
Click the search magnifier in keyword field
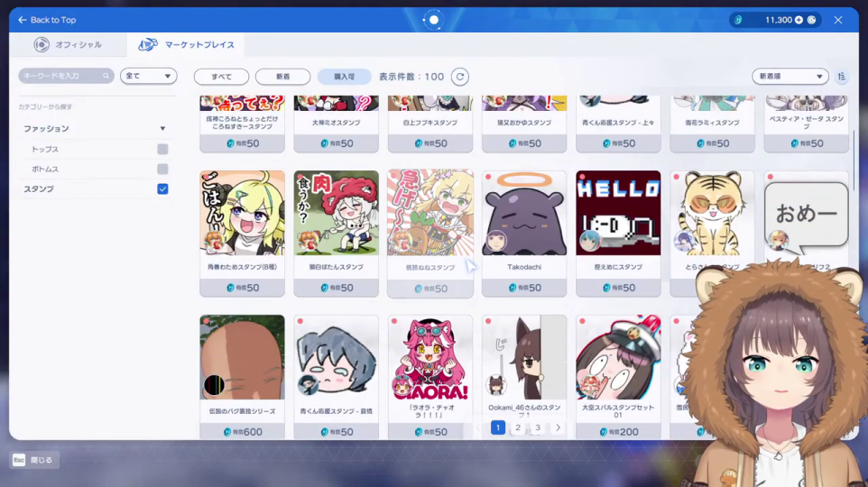[106, 76]
